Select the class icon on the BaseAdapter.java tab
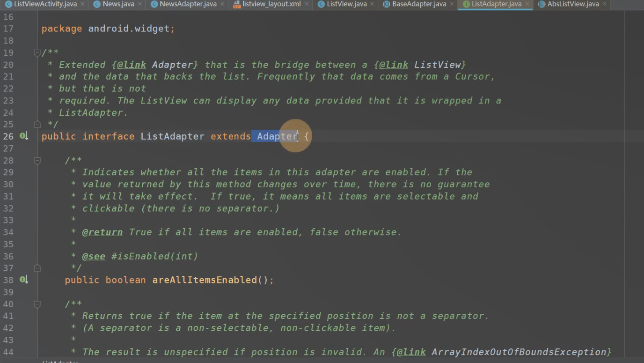Screen dimensions: 644x363 click(386, 4)
